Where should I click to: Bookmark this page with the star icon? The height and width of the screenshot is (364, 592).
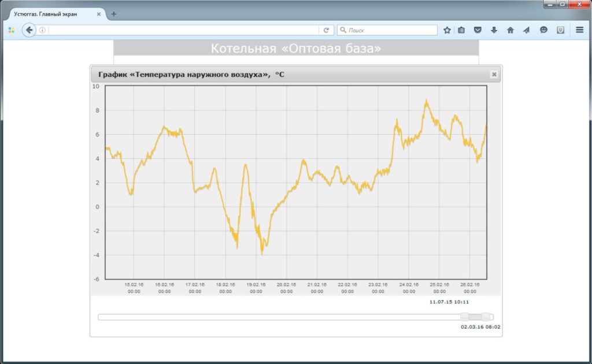click(447, 30)
